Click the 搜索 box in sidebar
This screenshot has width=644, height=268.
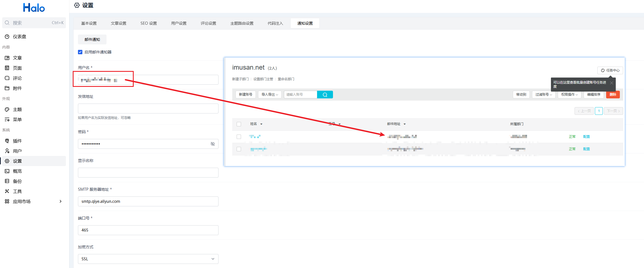click(x=34, y=23)
